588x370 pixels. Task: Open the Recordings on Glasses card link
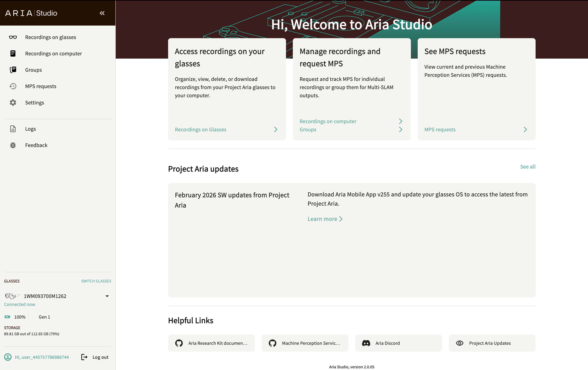pos(200,129)
